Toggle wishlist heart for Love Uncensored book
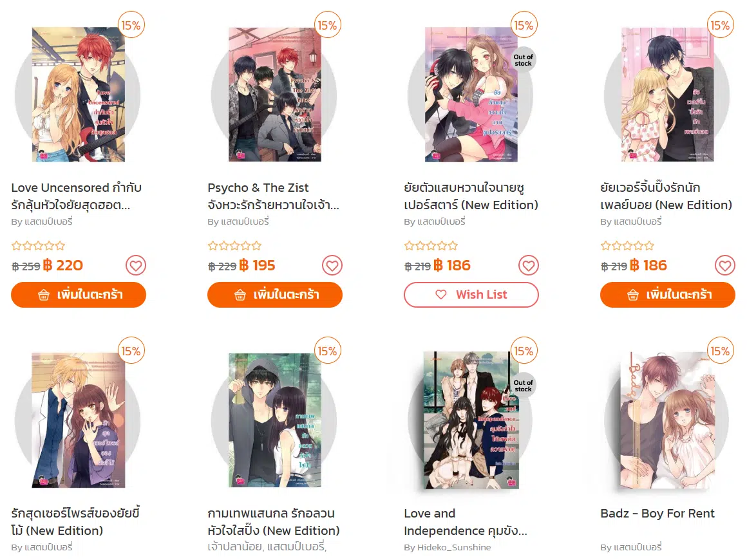Image resolution: width=747 pixels, height=560 pixels. 136,265
